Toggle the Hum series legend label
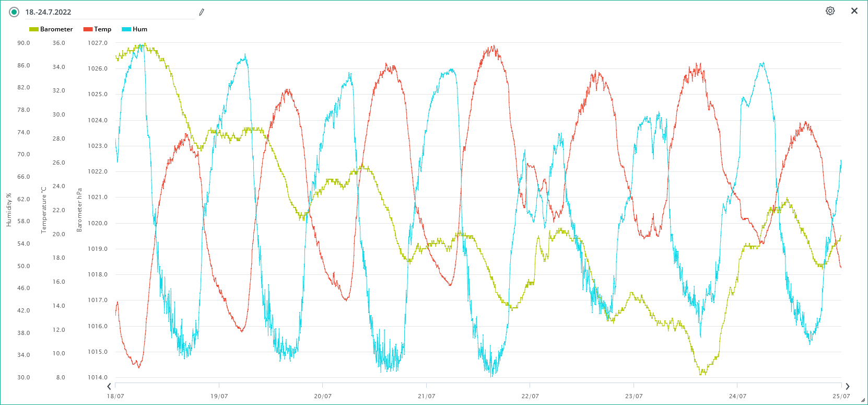 point(140,29)
